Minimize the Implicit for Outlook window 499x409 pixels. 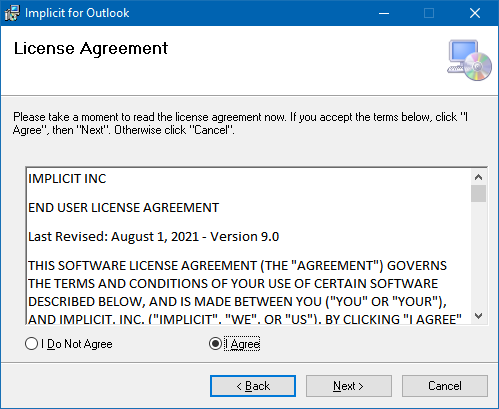pyautogui.click(x=384, y=13)
